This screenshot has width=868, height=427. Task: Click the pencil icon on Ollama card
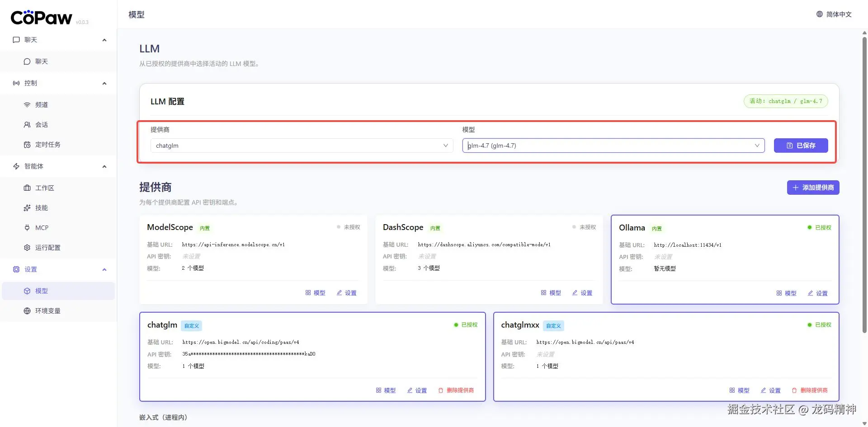(811, 293)
